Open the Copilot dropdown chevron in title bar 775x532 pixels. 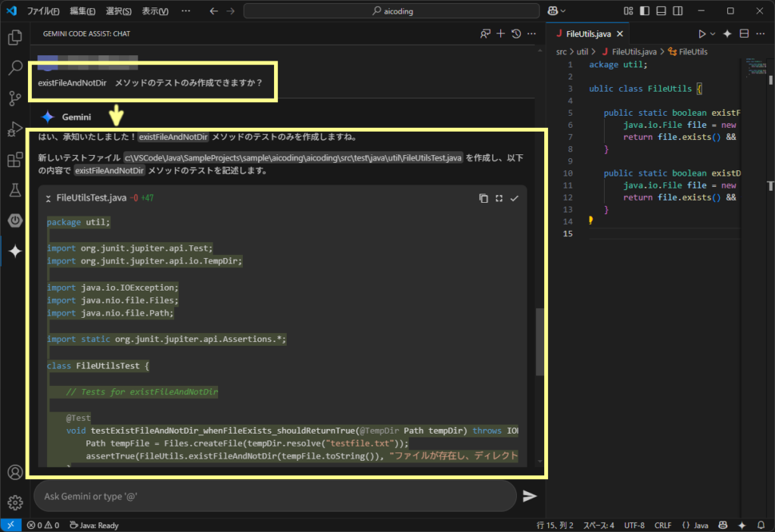point(563,11)
